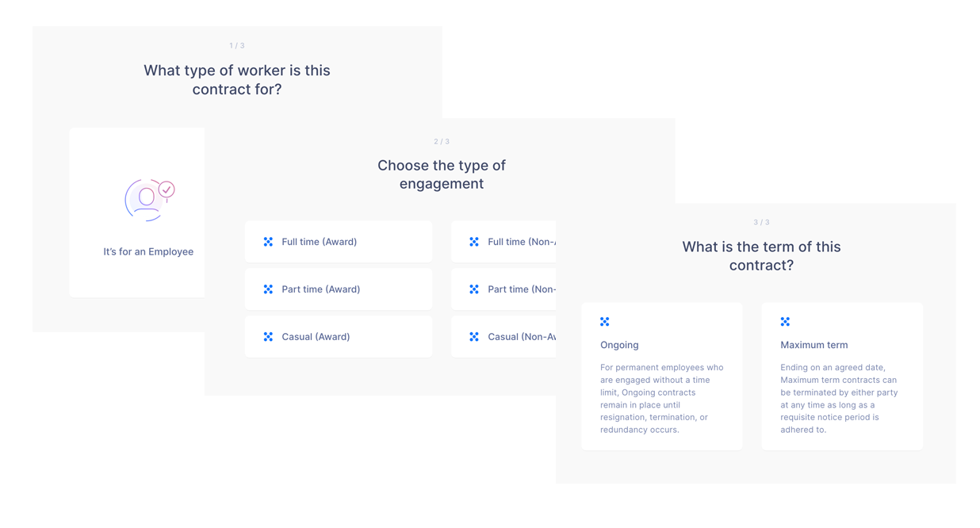Choose the Part time (Award) engagement

(339, 289)
